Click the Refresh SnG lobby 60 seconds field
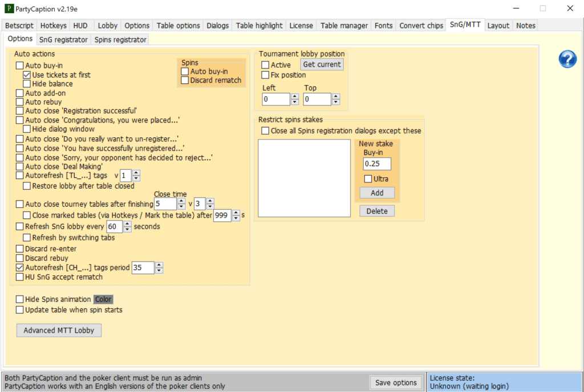The width and height of the screenshot is (584, 392). coord(115,227)
